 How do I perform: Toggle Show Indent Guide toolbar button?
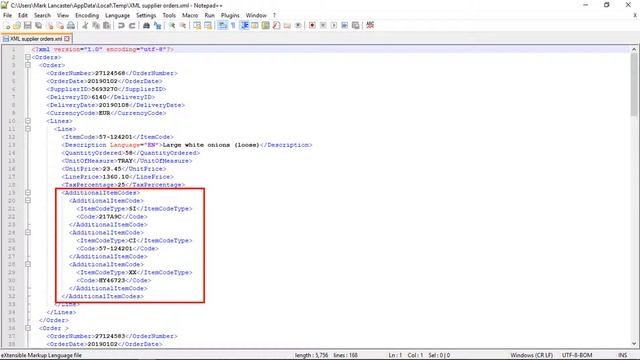coord(244,25)
